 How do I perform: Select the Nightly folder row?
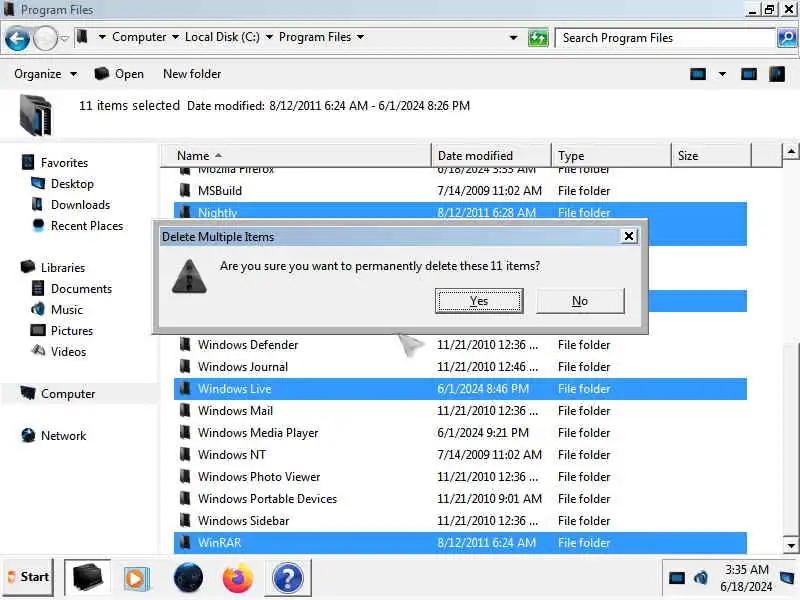[x=460, y=212]
